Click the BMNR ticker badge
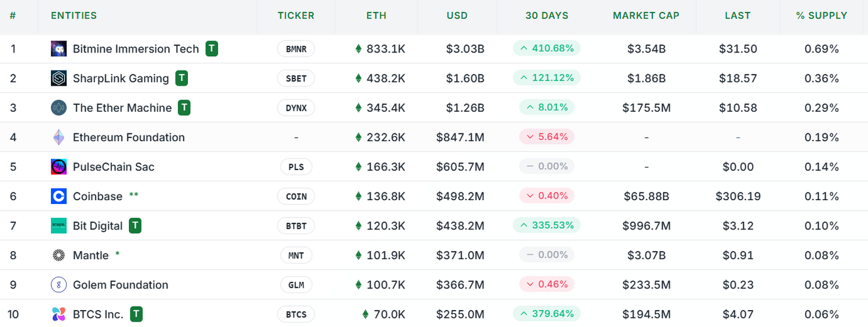Image resolution: width=868 pixels, height=327 pixels. point(296,49)
